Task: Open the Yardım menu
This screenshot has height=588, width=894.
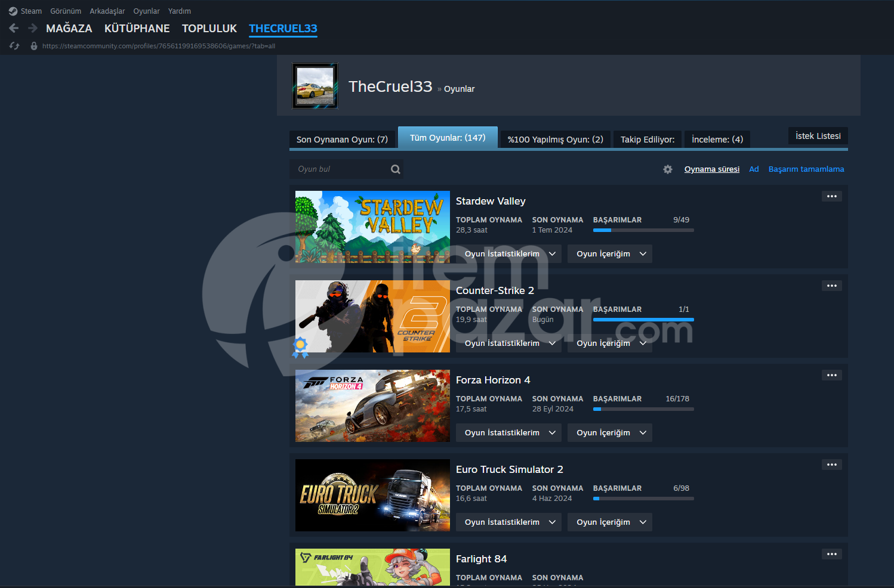Action: (x=180, y=11)
